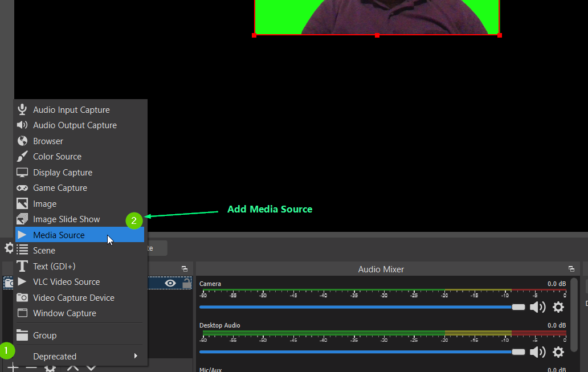Lock the source using the padlock icon
Screen dimensions: 588x372
186,283
